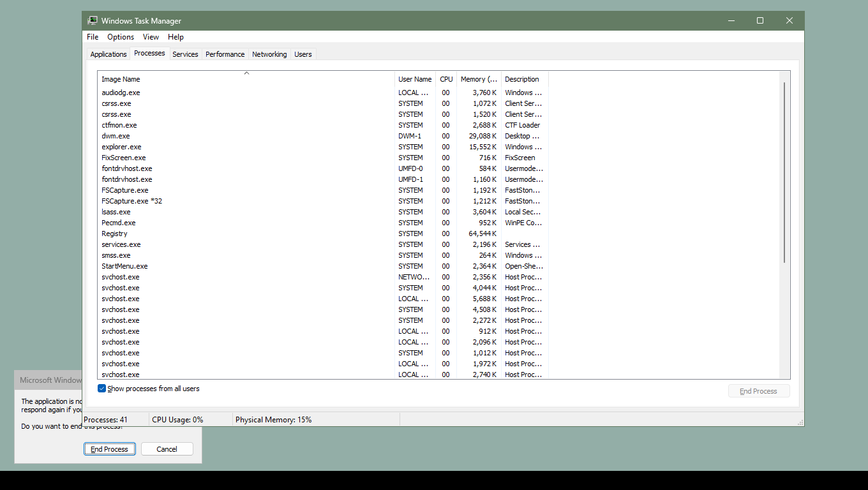The width and height of the screenshot is (868, 490).
Task: Switch to the Applications tab
Action: pos(108,54)
